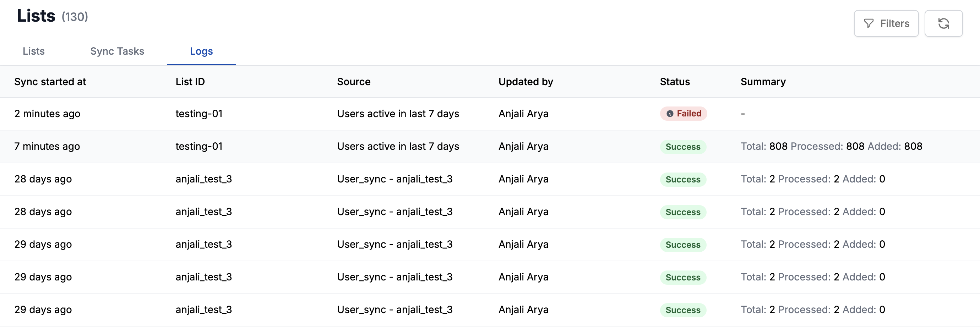Click the 2 minutes ago timestamp
Screen dimensions: 980x328
coord(47,114)
